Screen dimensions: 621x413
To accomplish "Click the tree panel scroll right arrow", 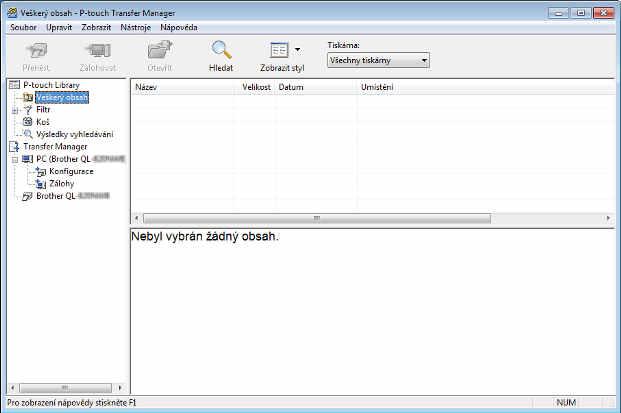I will [x=120, y=388].
